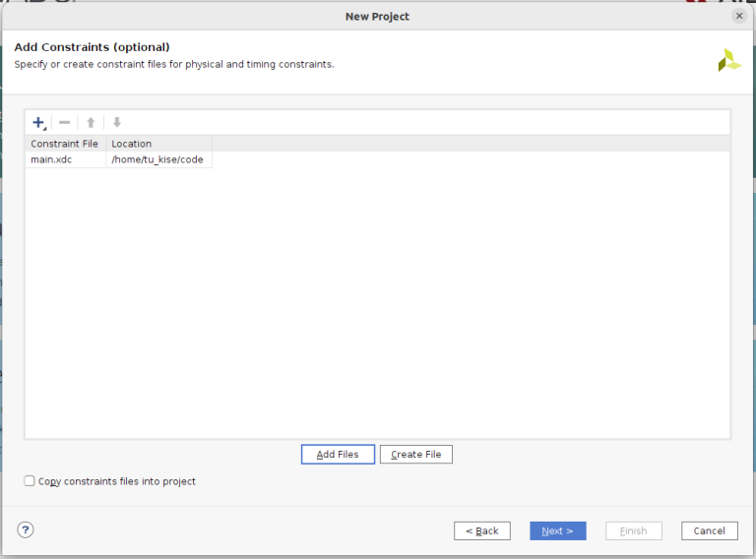756x559 pixels.
Task: Click the plus icon to add constraints
Action: [38, 122]
